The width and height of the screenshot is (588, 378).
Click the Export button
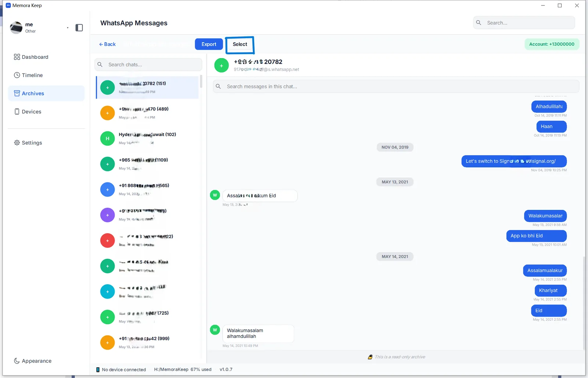[209, 44]
